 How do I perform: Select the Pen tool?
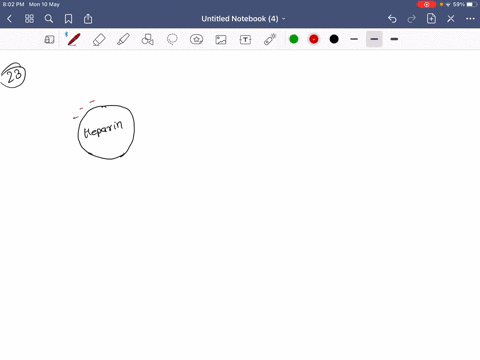coord(73,39)
